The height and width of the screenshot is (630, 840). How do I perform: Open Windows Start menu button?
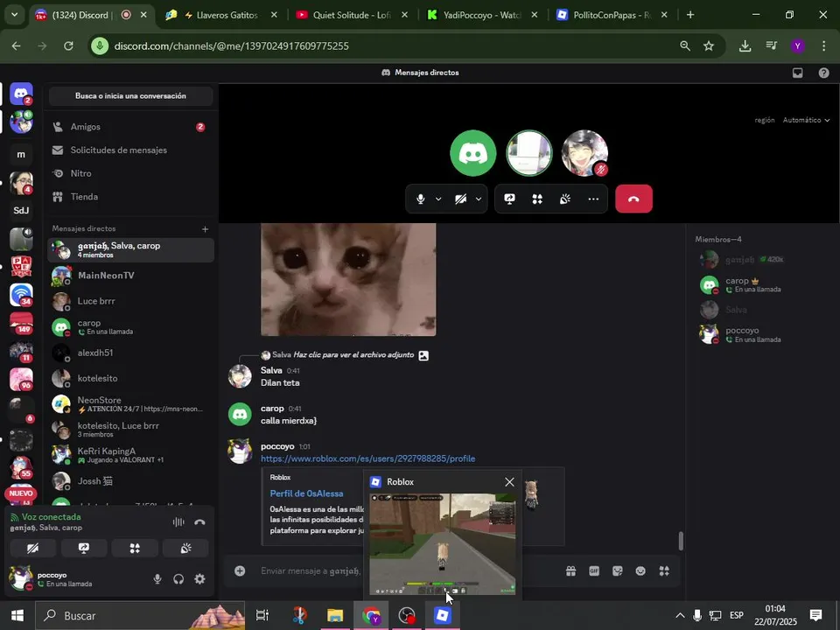click(17, 615)
